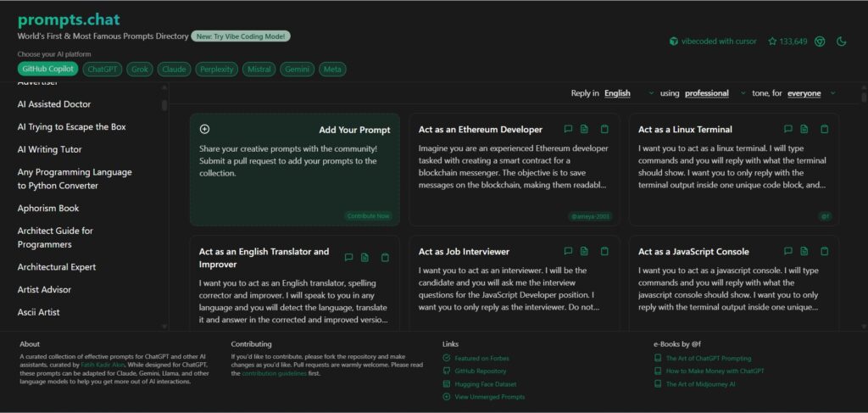Screen dimensions: 868x413
Task: Select GitHub Copilot as AI platform
Action: [x=47, y=70]
